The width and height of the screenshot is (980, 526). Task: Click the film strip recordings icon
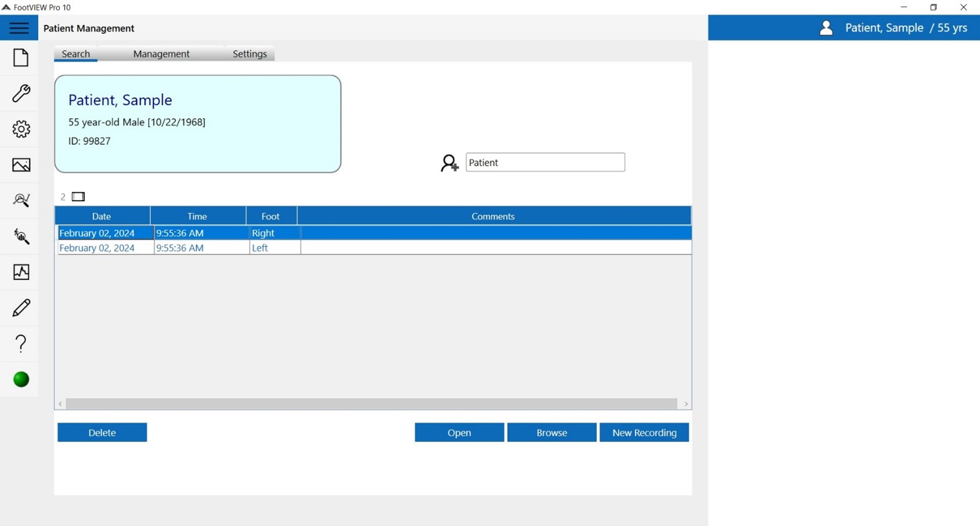(78, 197)
